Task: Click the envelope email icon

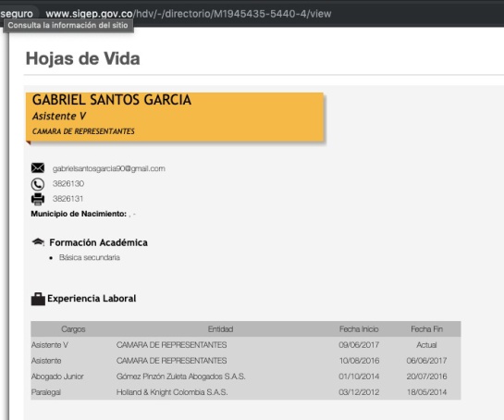Action: click(38, 167)
